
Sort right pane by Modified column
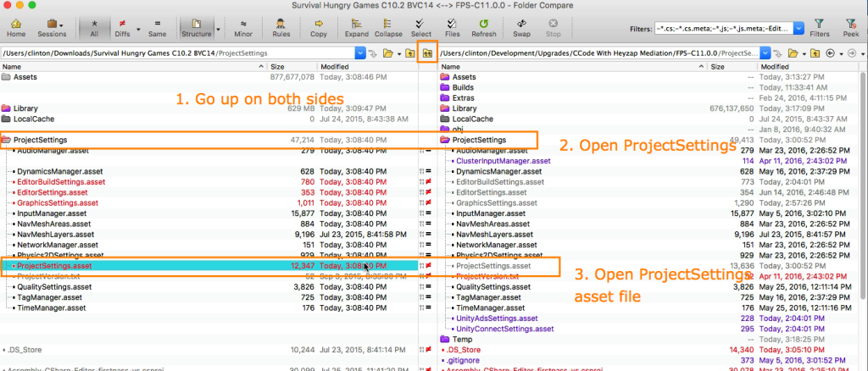point(808,66)
